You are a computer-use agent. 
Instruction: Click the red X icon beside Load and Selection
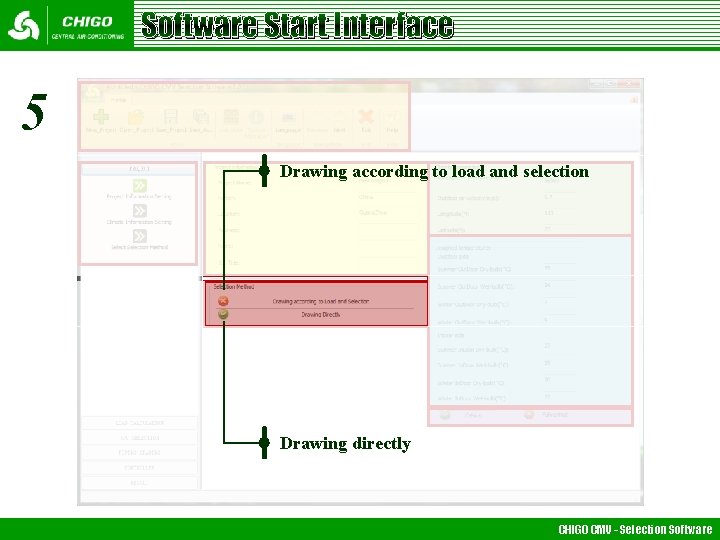223,301
